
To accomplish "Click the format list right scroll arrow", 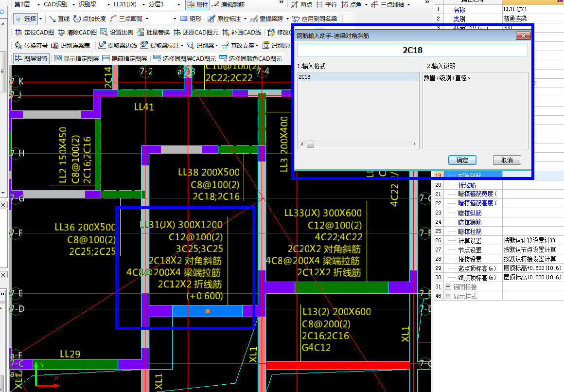I will (414, 144).
